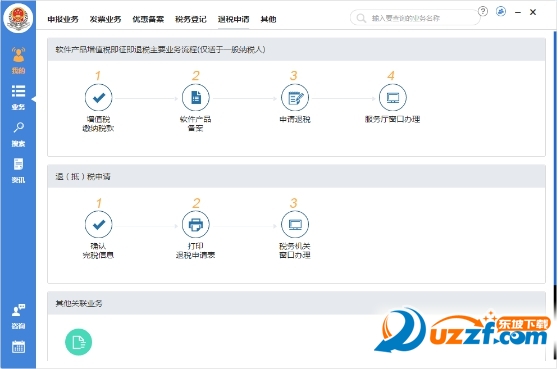
Task: Open the 软件产品备案 document step icon
Action: click(x=196, y=97)
